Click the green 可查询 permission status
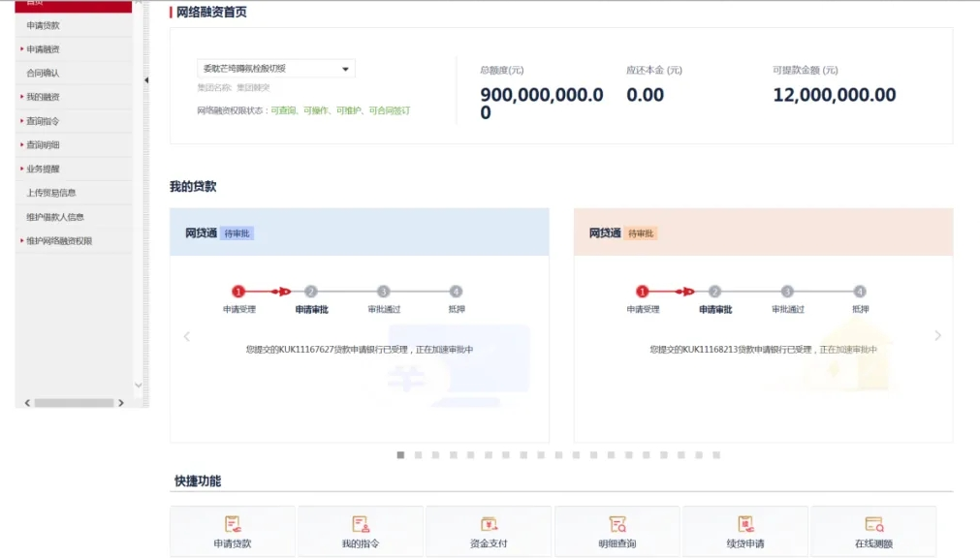 point(283,110)
